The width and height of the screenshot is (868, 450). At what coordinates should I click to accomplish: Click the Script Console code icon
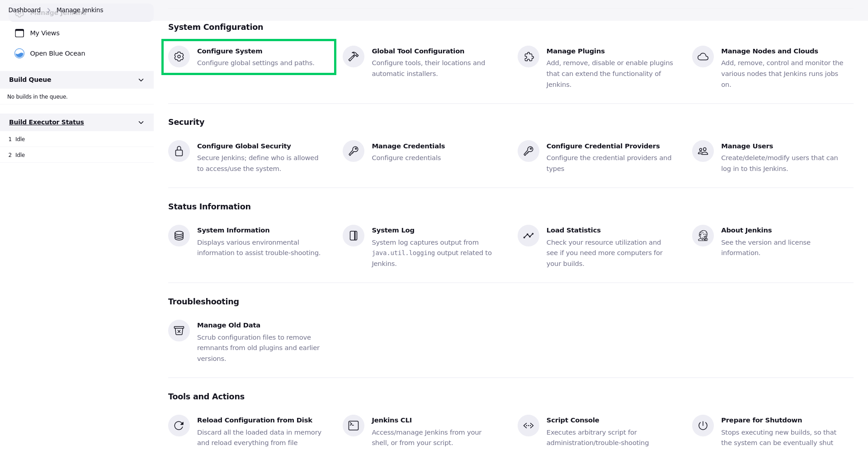pos(528,426)
